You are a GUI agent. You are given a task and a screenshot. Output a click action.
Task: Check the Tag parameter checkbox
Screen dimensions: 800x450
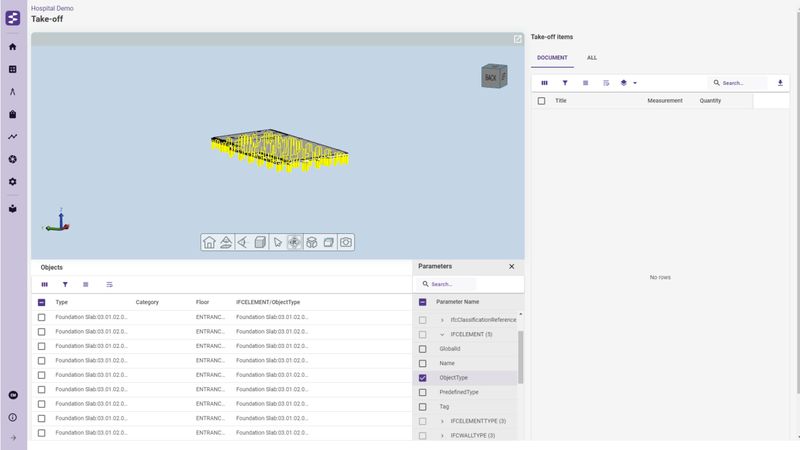point(422,407)
